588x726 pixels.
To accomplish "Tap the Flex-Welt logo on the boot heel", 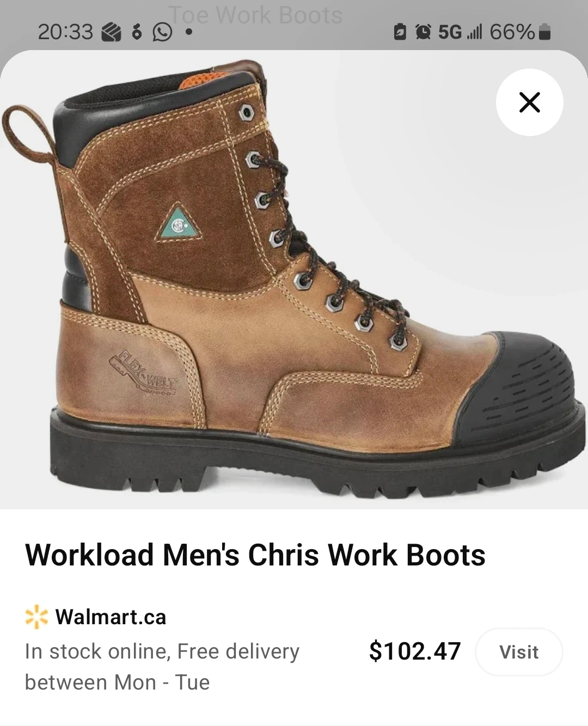I will pos(143,371).
